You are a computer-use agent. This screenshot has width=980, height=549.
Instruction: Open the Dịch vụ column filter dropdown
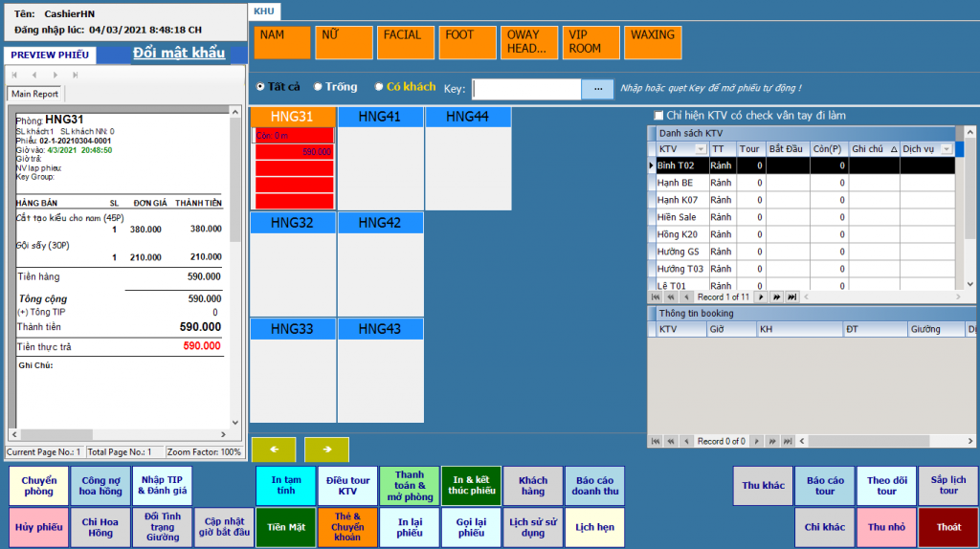click(947, 149)
